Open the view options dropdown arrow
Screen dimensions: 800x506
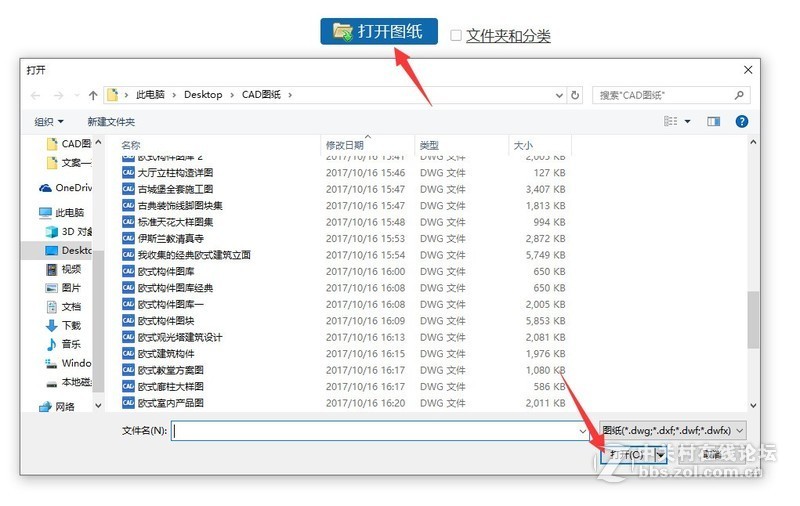687,121
